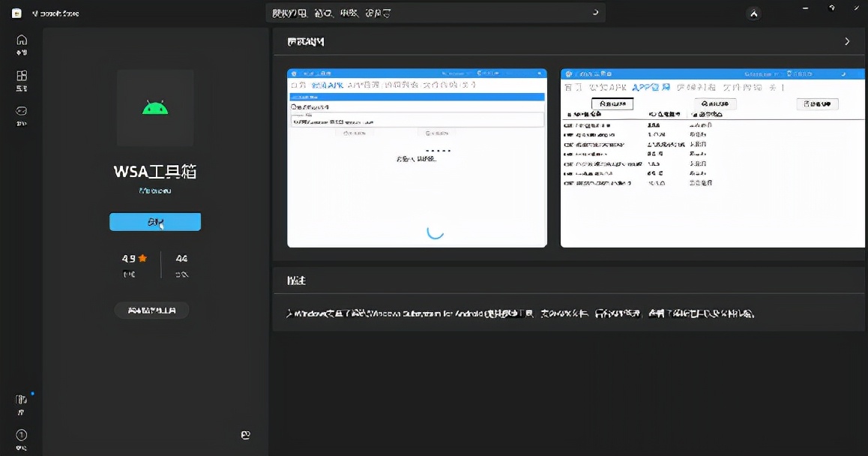The width and height of the screenshot is (868, 456).
Task: Click the Microsoft Store logo in the title bar
Action: [x=16, y=13]
